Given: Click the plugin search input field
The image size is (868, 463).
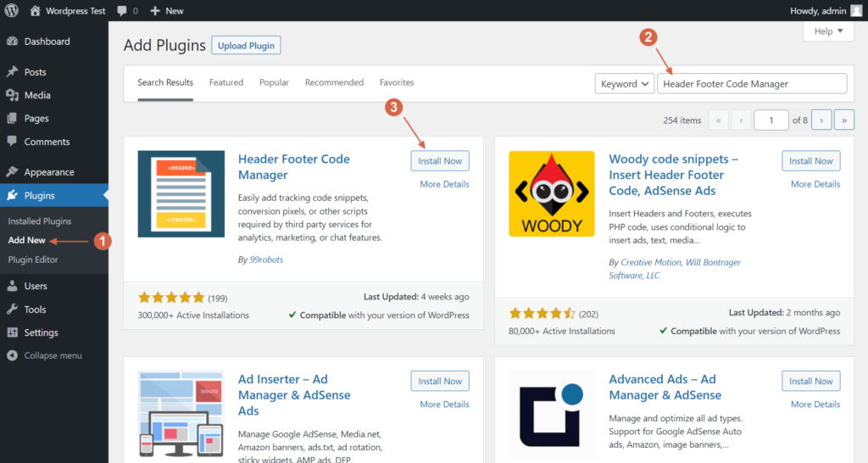Looking at the screenshot, I should [x=752, y=84].
